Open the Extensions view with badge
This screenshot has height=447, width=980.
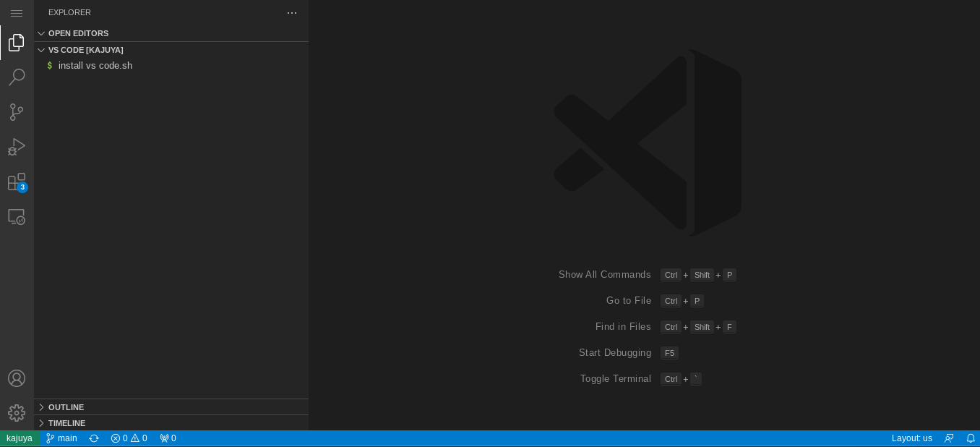click(17, 182)
